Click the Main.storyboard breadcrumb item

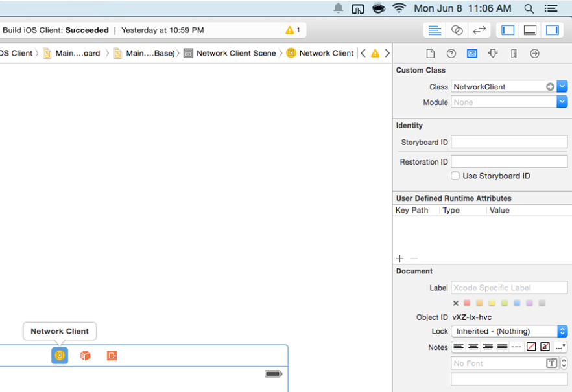click(71, 53)
